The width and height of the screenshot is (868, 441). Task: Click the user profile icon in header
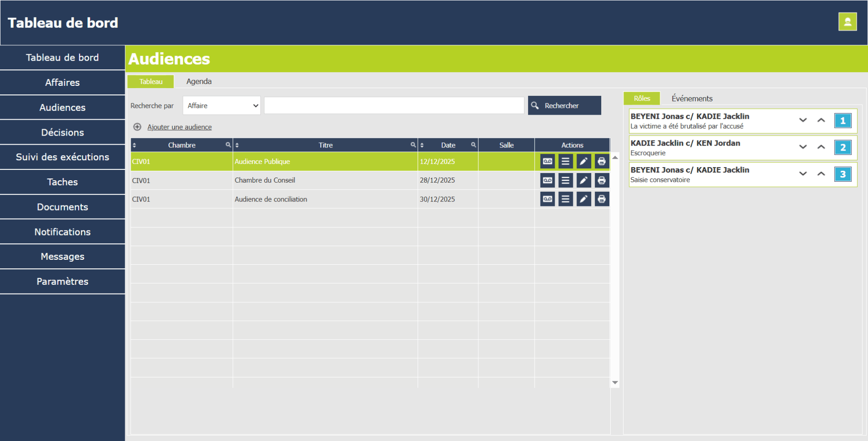pos(847,22)
